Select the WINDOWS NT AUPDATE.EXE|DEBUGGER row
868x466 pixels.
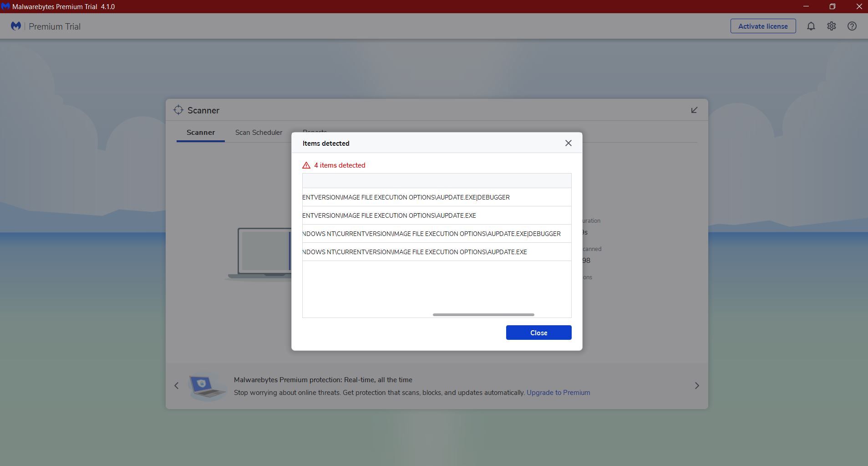(437, 234)
